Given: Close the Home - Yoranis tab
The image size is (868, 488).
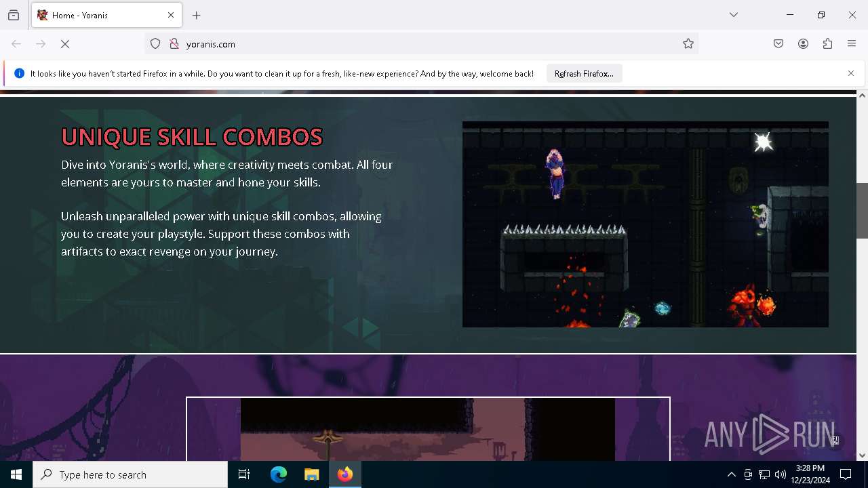Looking at the screenshot, I should click(171, 15).
